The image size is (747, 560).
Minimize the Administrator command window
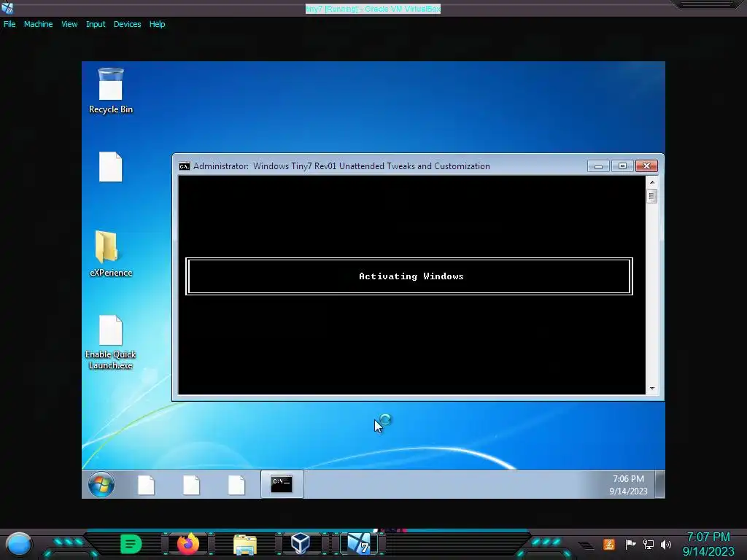pos(598,166)
